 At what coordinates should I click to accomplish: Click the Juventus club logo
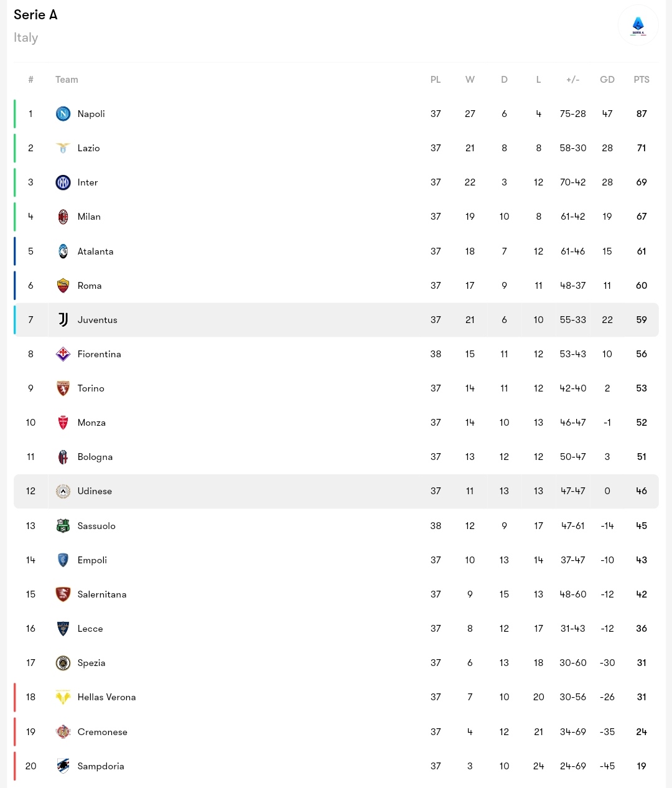click(x=63, y=320)
